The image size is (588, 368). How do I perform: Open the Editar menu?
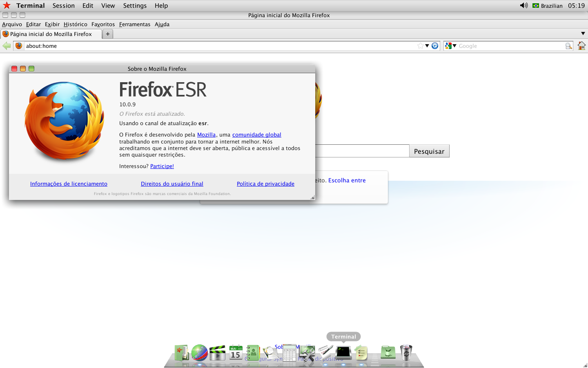(x=33, y=24)
